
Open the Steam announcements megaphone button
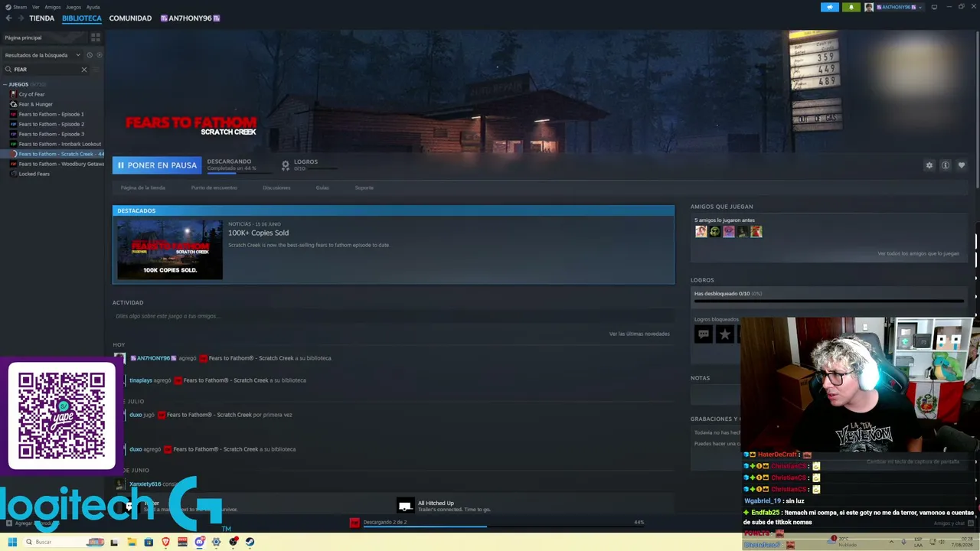coord(830,7)
